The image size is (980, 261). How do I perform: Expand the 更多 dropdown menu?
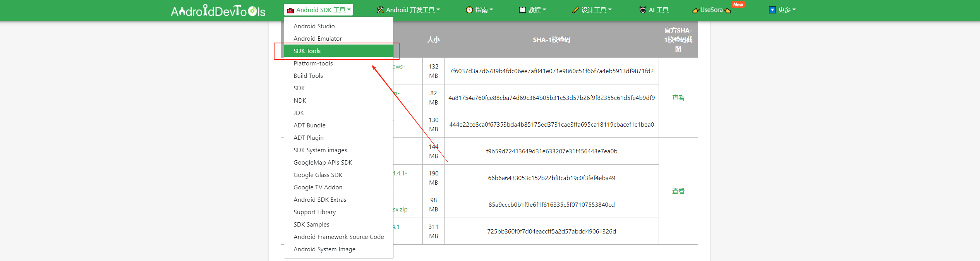pos(782,10)
